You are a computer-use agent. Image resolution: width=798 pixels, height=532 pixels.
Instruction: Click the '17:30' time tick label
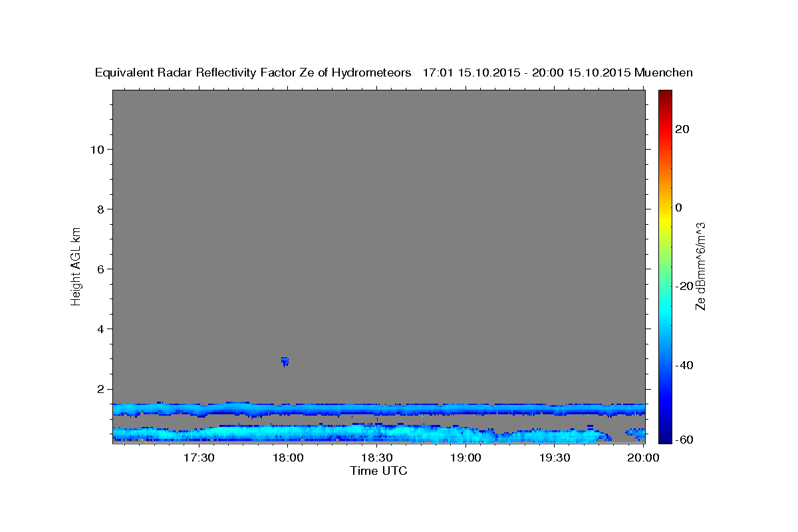pyautogui.click(x=199, y=458)
